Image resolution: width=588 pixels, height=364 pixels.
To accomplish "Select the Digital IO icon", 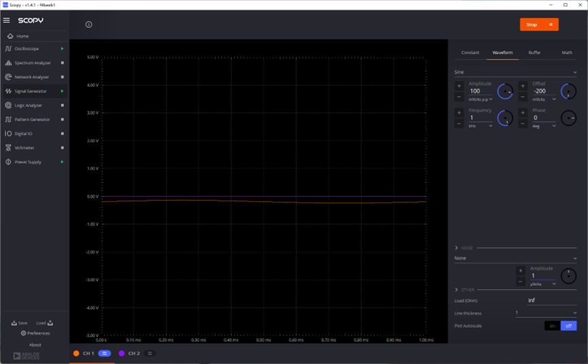I will point(8,133).
